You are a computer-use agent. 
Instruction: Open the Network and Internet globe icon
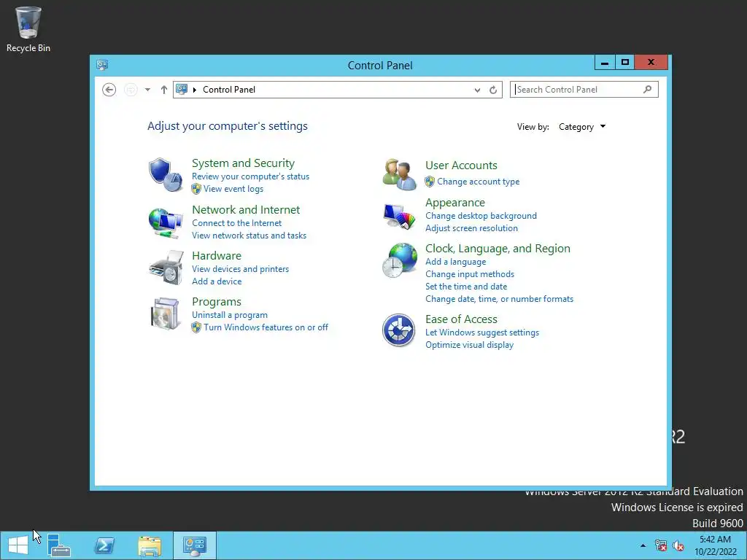pos(166,223)
